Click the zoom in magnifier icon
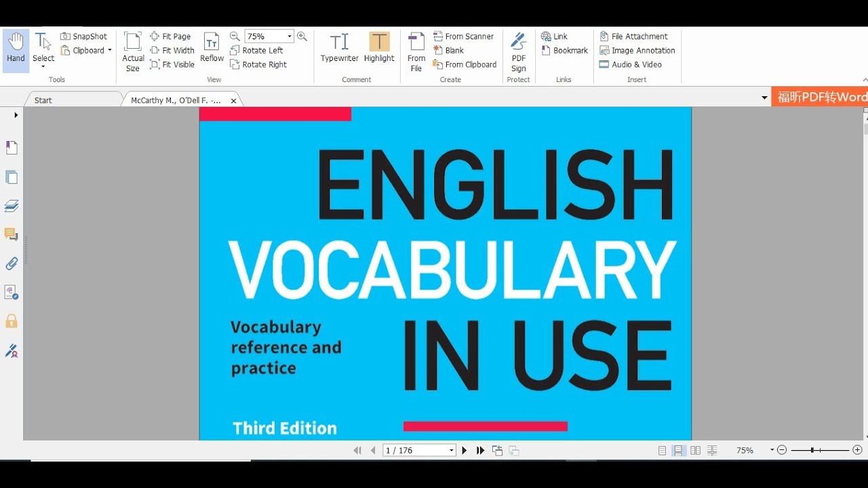Viewport: 868px width, 488px height. tap(302, 37)
